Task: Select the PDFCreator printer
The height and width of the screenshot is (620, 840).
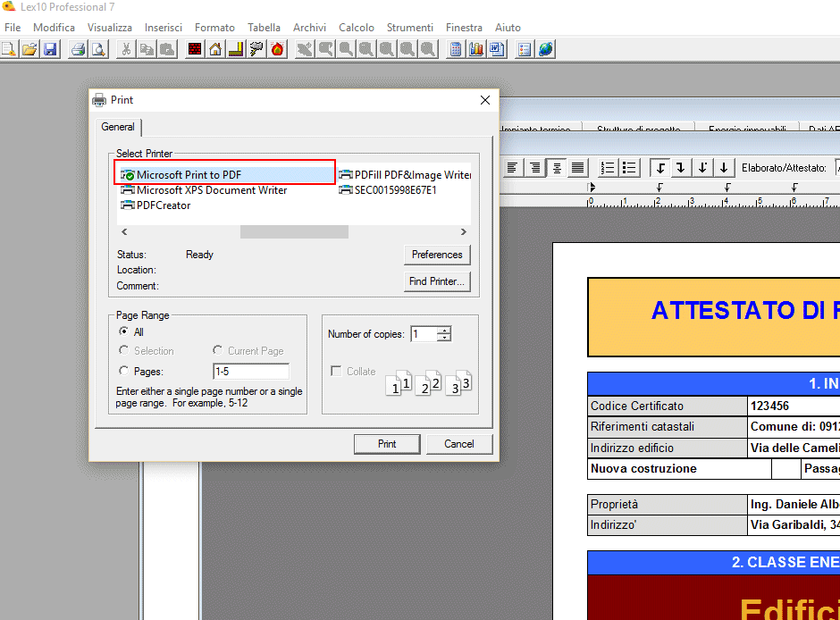Action: (x=155, y=205)
